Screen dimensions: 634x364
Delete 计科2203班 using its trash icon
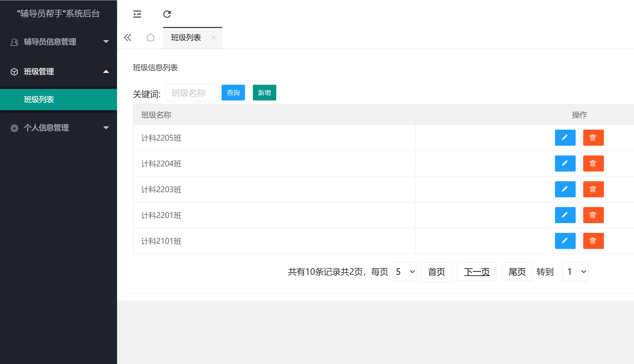tap(593, 189)
